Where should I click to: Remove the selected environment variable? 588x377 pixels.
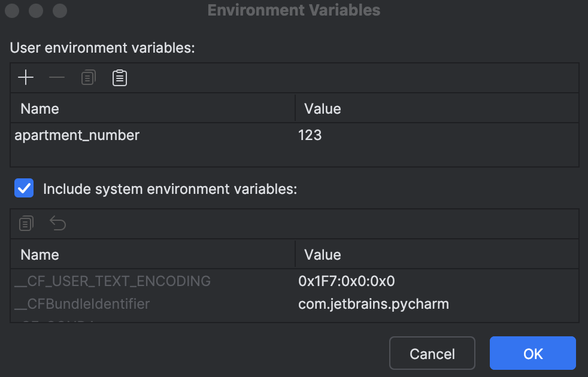(x=57, y=77)
